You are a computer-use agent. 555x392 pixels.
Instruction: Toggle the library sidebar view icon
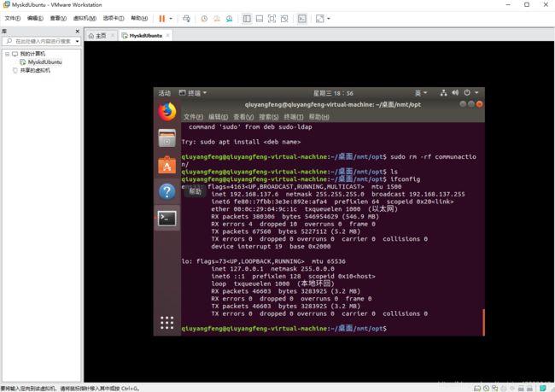(x=247, y=19)
